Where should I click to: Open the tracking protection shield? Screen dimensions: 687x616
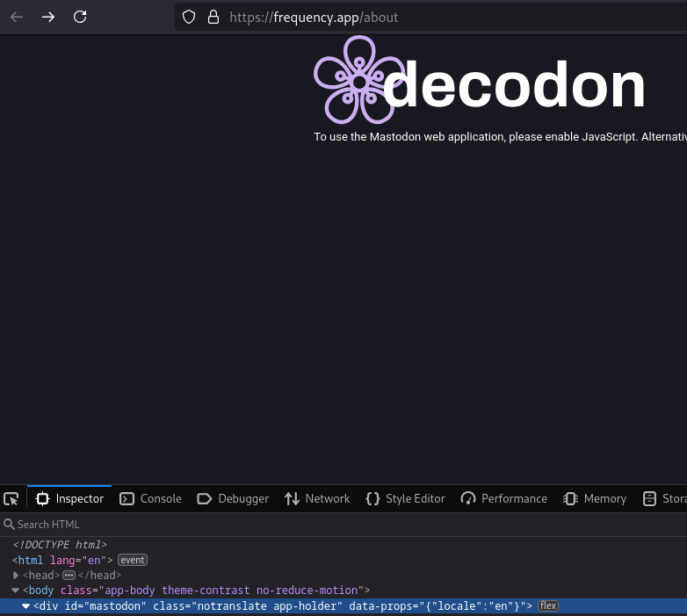coord(189,17)
